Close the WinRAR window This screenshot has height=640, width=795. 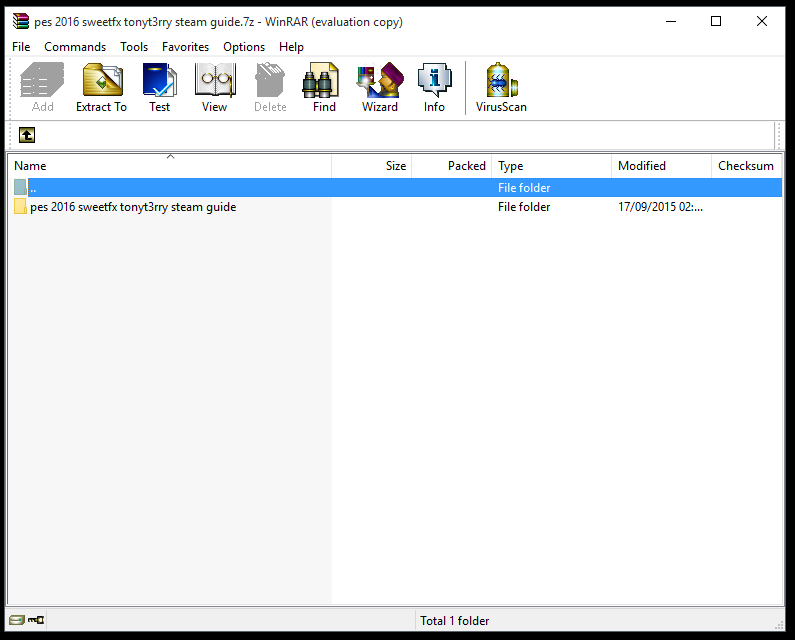point(762,21)
